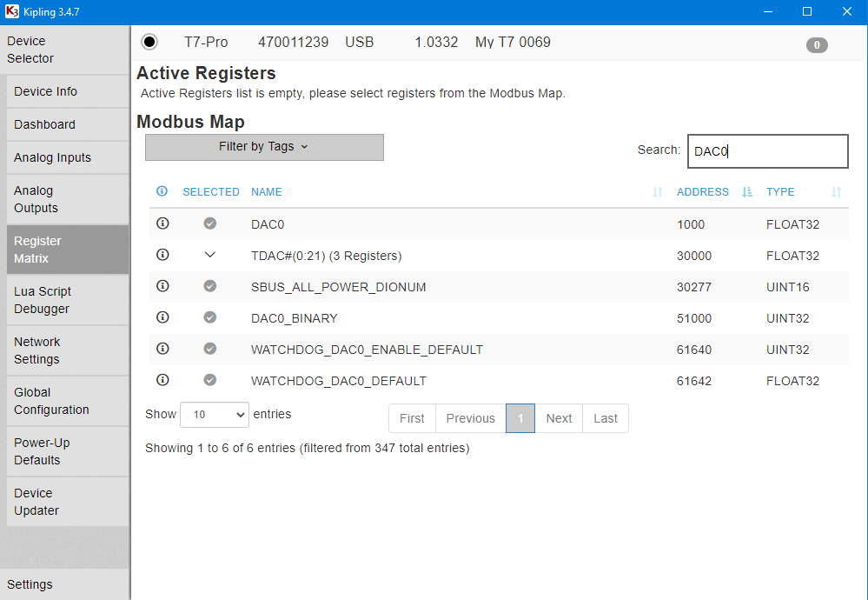This screenshot has width=868, height=600.
Task: Deselect the DAC0 register
Action: pyautogui.click(x=209, y=223)
